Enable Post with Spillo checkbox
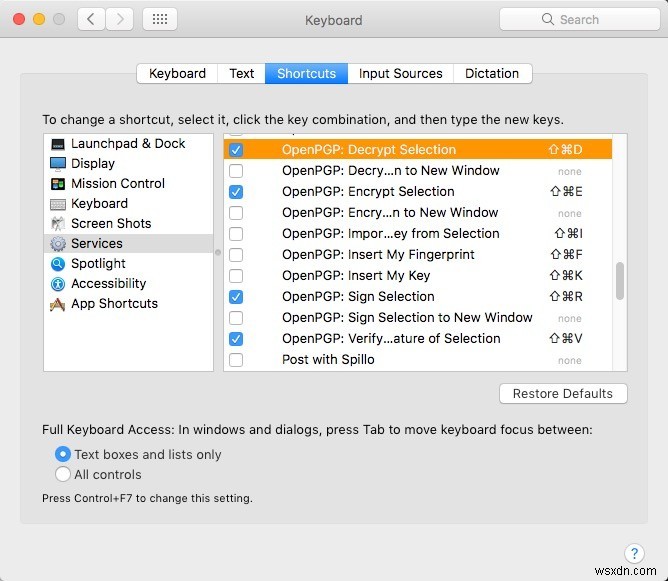The width and height of the screenshot is (668, 581). (236, 360)
